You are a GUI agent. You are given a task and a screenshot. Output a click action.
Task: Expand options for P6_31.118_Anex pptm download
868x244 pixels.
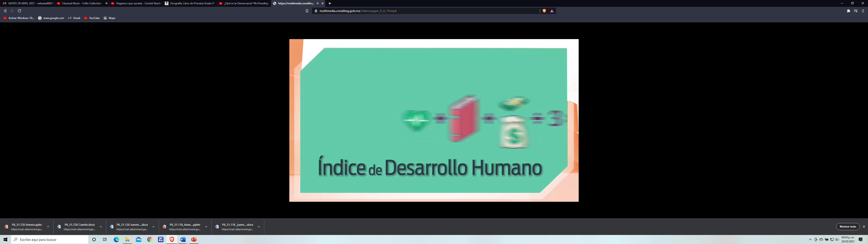[206, 227]
